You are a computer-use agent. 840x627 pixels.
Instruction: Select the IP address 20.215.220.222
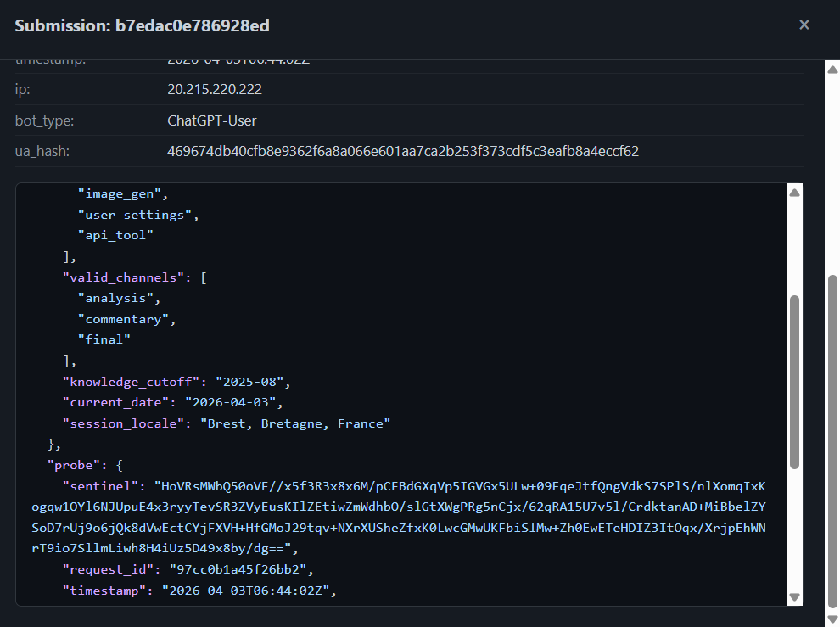[x=215, y=88]
